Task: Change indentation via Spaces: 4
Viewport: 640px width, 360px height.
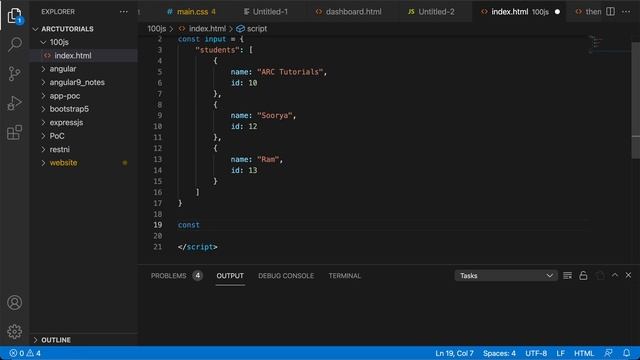Action: (x=499, y=353)
